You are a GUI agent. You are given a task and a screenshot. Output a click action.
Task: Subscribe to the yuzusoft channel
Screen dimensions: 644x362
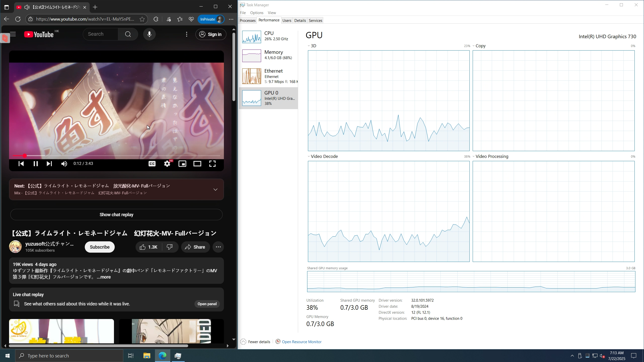pos(100,247)
